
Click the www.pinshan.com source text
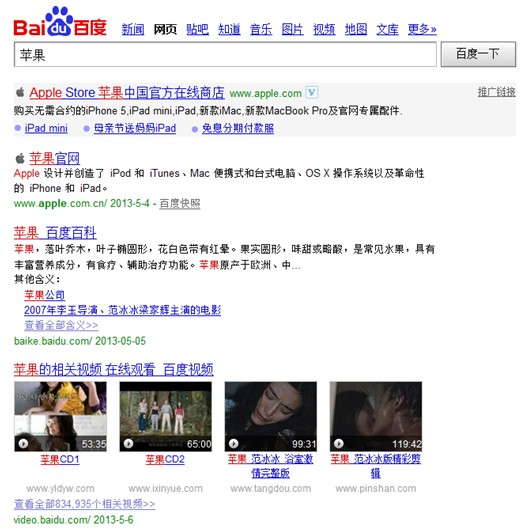376,488
